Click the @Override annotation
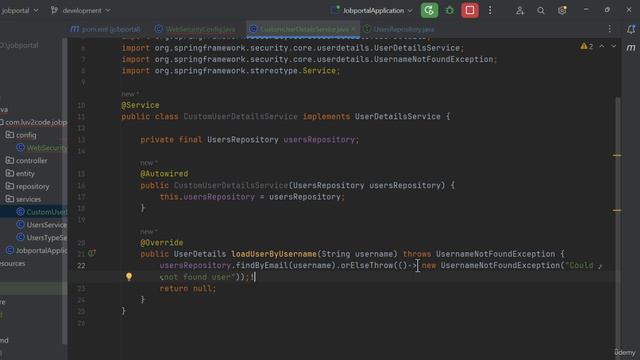 point(162,243)
